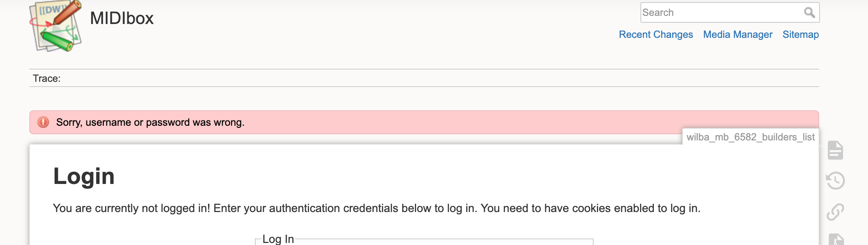
Task: Open the Show page document icon
Action: [835, 150]
